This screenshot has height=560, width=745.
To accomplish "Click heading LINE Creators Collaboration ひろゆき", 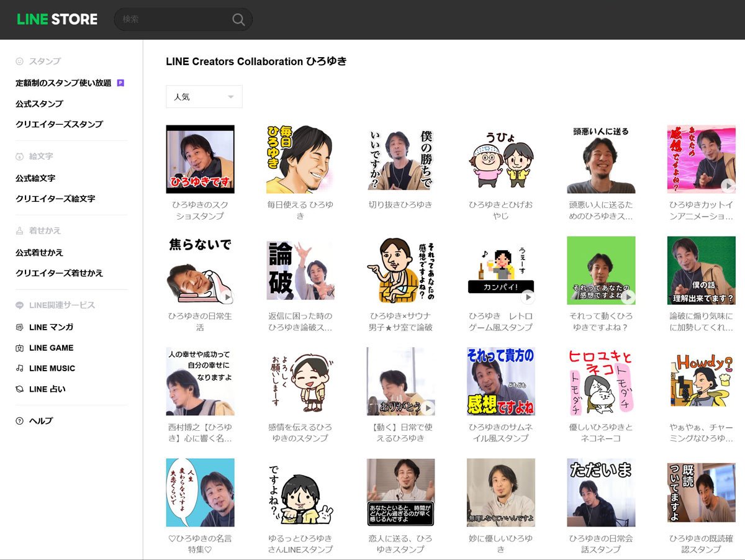I will 256,61.
